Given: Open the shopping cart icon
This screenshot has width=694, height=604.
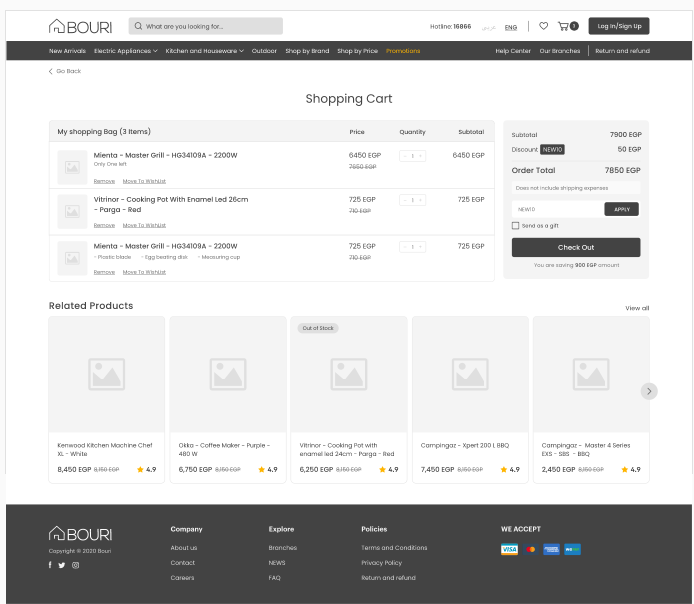Looking at the screenshot, I should 563,26.
